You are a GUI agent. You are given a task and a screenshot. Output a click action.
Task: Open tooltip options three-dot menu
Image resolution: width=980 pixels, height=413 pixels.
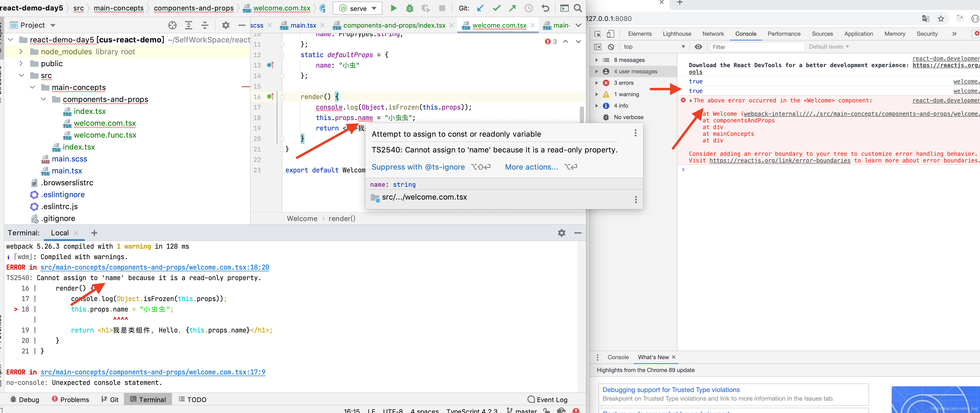pyautogui.click(x=635, y=133)
